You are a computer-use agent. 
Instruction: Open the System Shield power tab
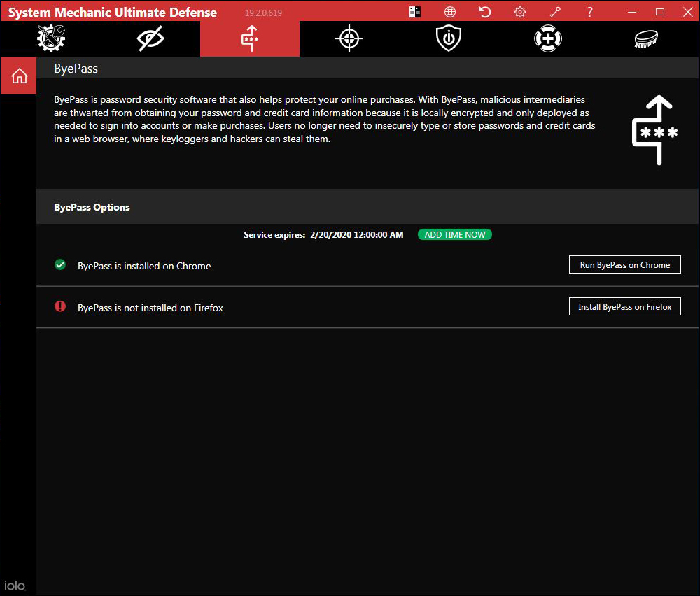click(x=448, y=38)
